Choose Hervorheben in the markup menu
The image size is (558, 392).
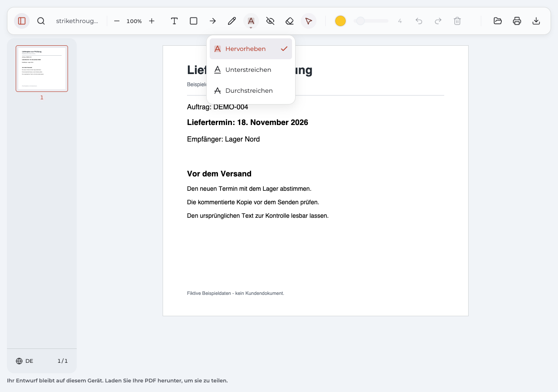pos(251,49)
